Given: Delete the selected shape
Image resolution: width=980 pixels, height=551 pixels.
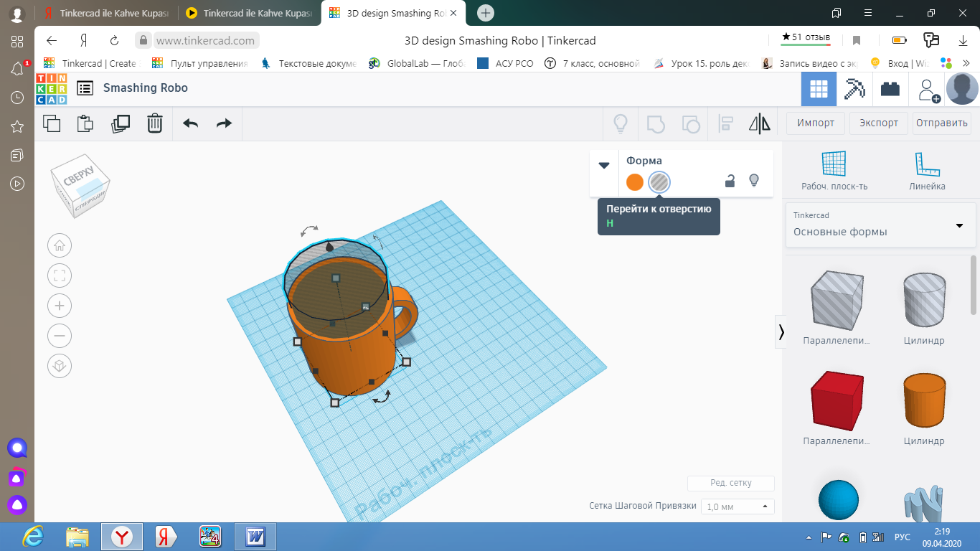Looking at the screenshot, I should point(155,123).
